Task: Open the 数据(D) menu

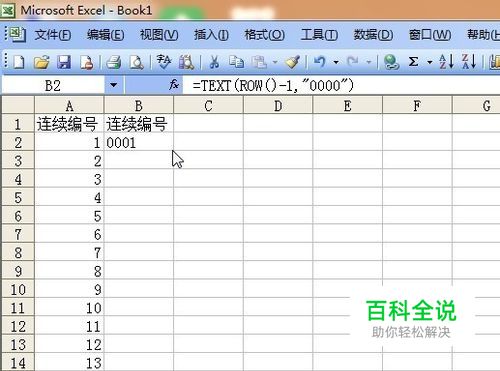Action: pyautogui.click(x=373, y=35)
